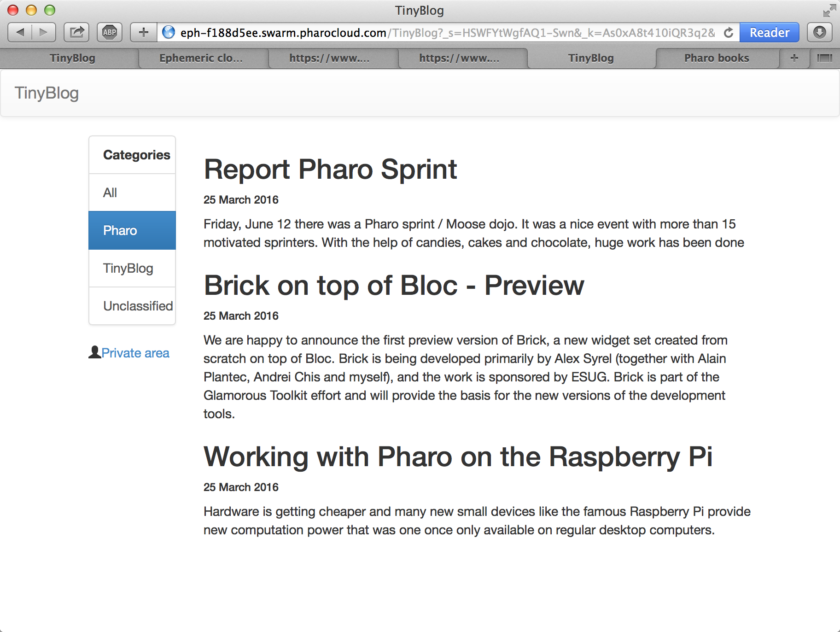Show all tabs with the tab overview icon

click(x=824, y=58)
